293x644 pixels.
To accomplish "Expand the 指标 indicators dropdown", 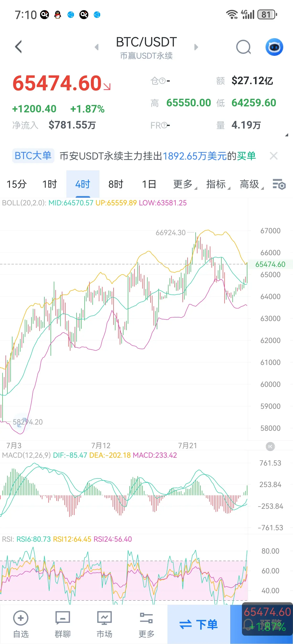I will (218, 184).
